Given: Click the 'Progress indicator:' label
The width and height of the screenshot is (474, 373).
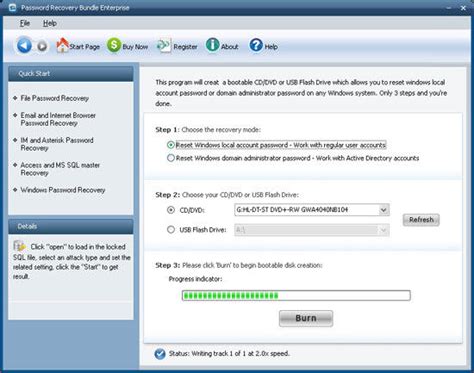Looking at the screenshot, I should coord(195,279).
